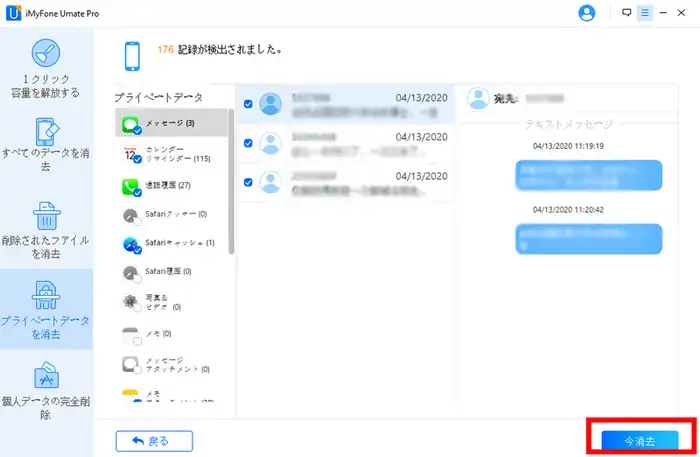Click the プライベートデータ heading
The width and height of the screenshot is (700, 457).
[158, 97]
